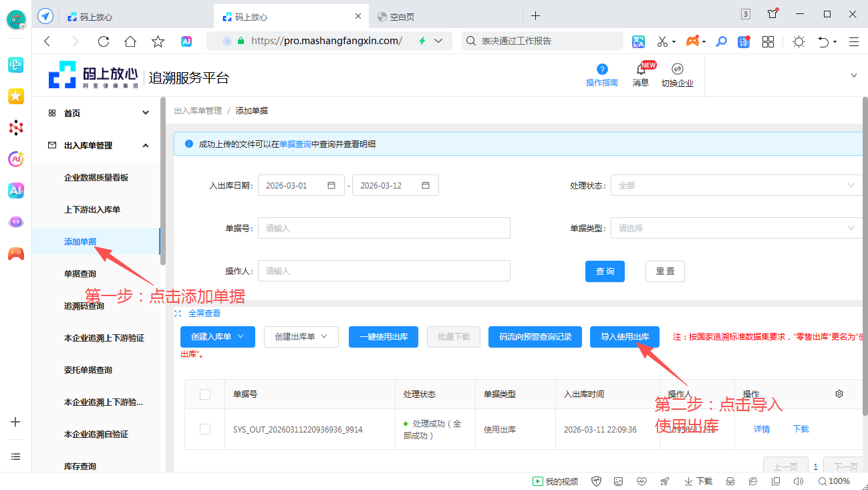Screen dimensions: 868x490
Task: Click the 查询 search button
Action: [x=605, y=271]
